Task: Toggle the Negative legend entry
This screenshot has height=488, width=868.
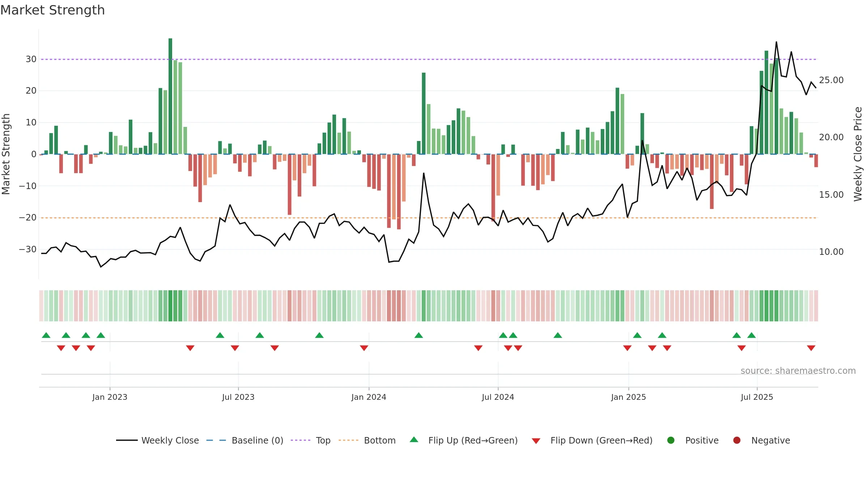Action: 761,440
